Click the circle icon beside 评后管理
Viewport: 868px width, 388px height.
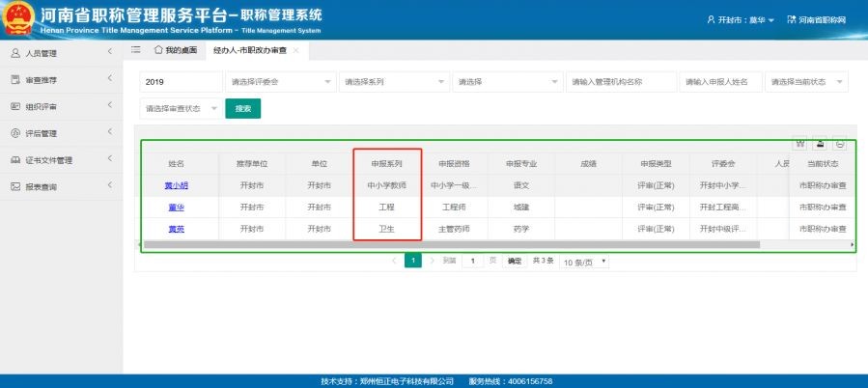point(15,133)
